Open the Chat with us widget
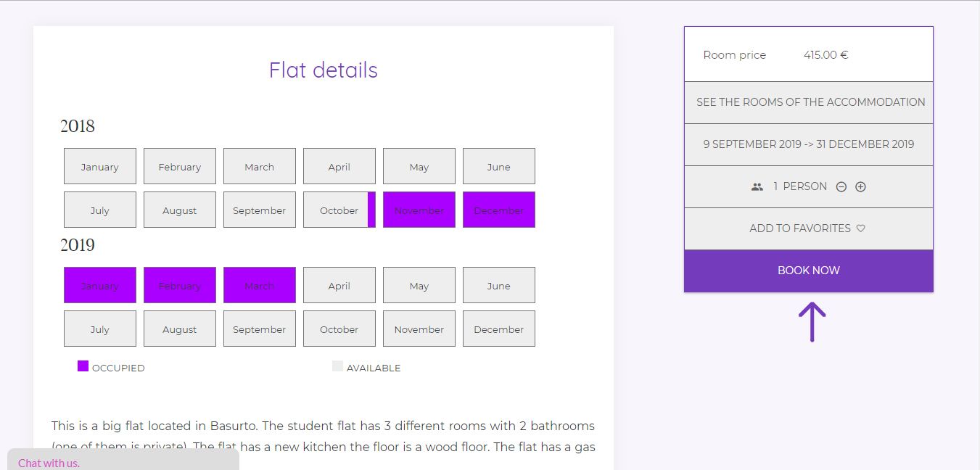Image resolution: width=980 pixels, height=470 pixels. point(49,463)
